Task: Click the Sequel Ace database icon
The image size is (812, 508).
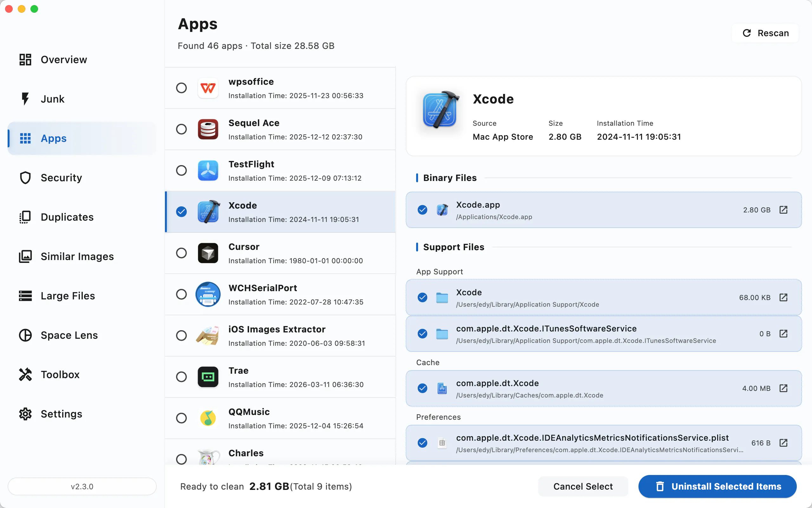Action: point(208,129)
